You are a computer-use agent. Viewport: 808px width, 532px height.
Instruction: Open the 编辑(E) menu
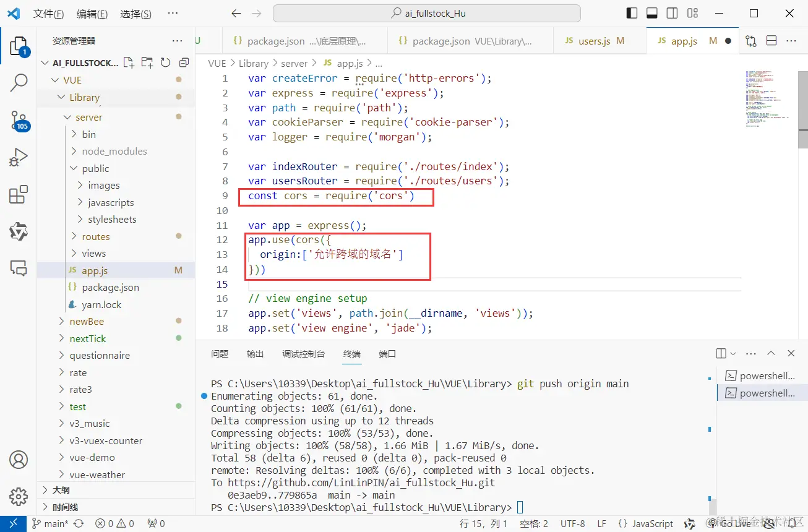pos(92,14)
